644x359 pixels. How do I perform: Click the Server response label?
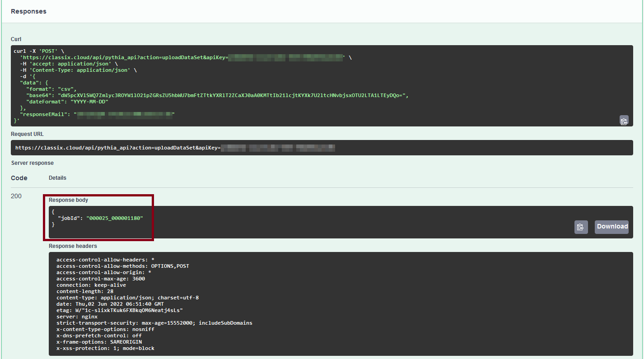32,163
